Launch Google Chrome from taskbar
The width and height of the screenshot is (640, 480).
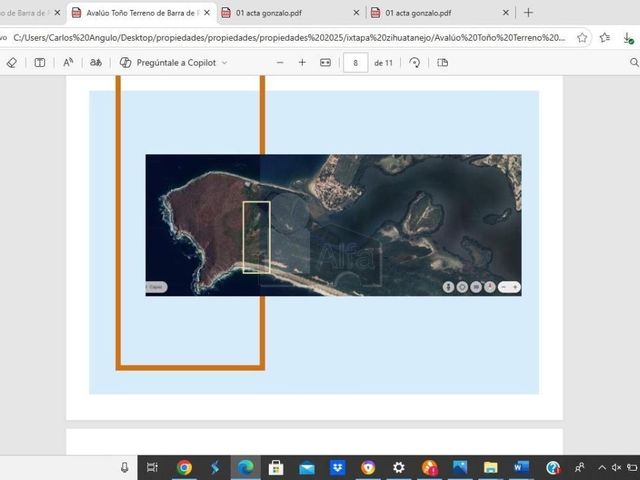coord(184,467)
